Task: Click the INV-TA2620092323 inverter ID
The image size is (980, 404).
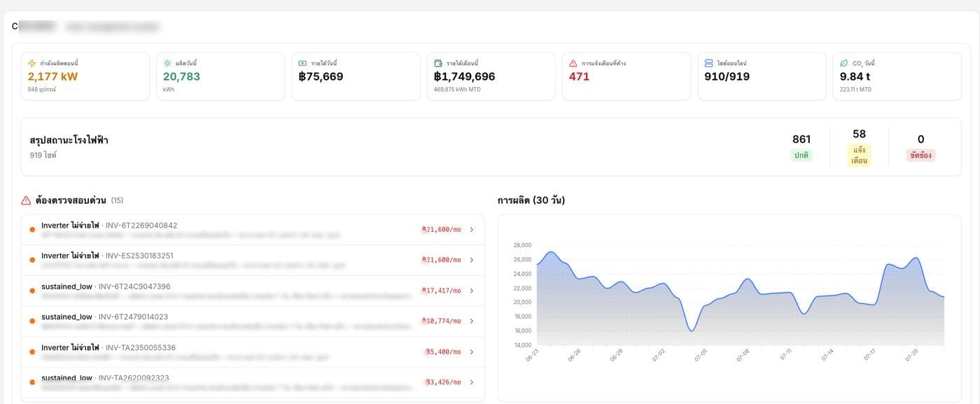Action: coord(134,378)
